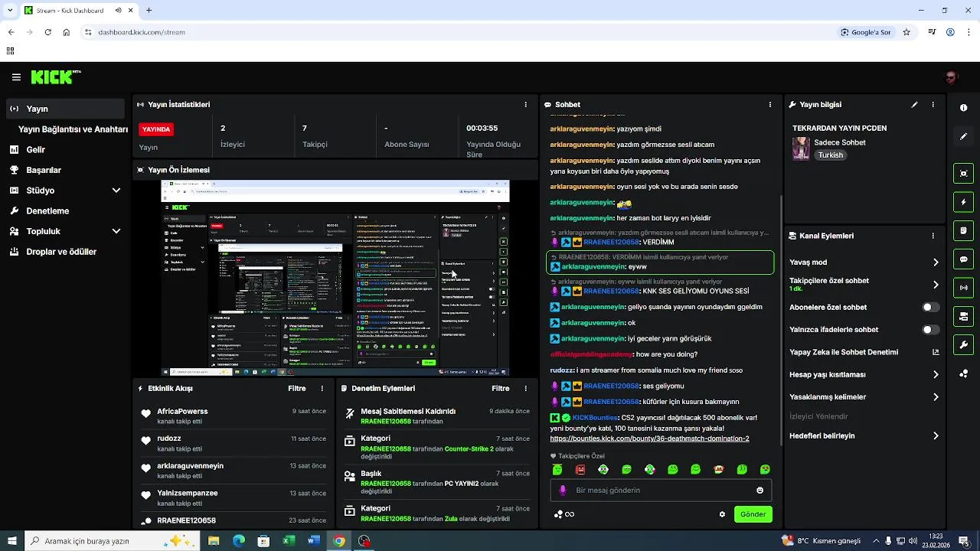Click officialgemblingacademy username in chat
The height and width of the screenshot is (551, 980).
point(591,354)
